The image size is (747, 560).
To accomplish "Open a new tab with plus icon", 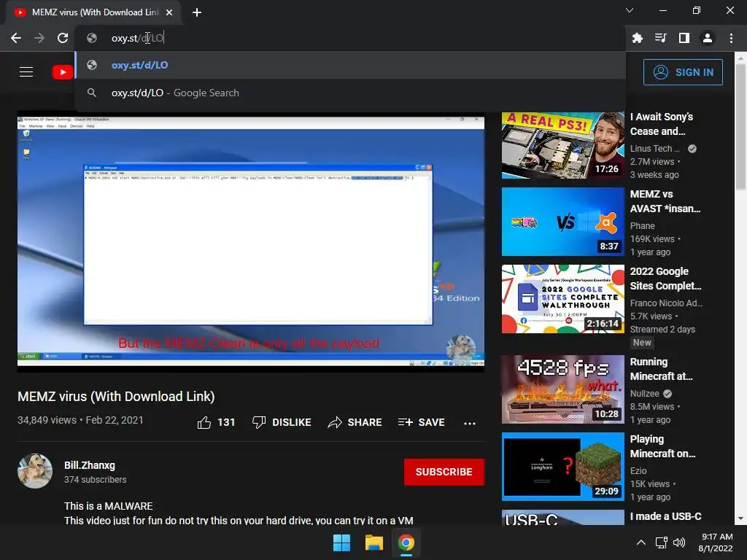I will click(x=197, y=12).
